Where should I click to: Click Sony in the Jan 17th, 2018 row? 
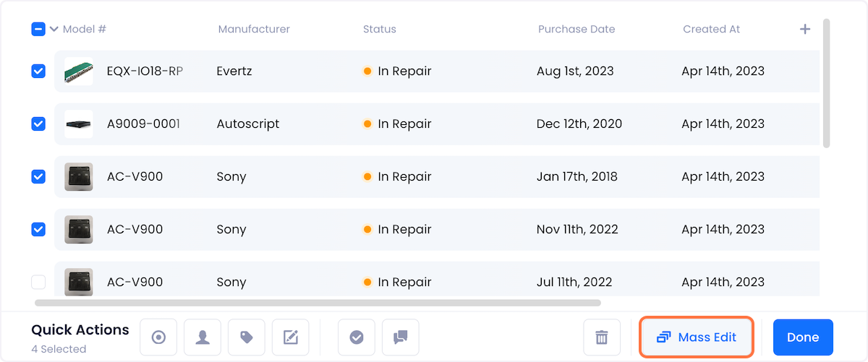point(231,176)
